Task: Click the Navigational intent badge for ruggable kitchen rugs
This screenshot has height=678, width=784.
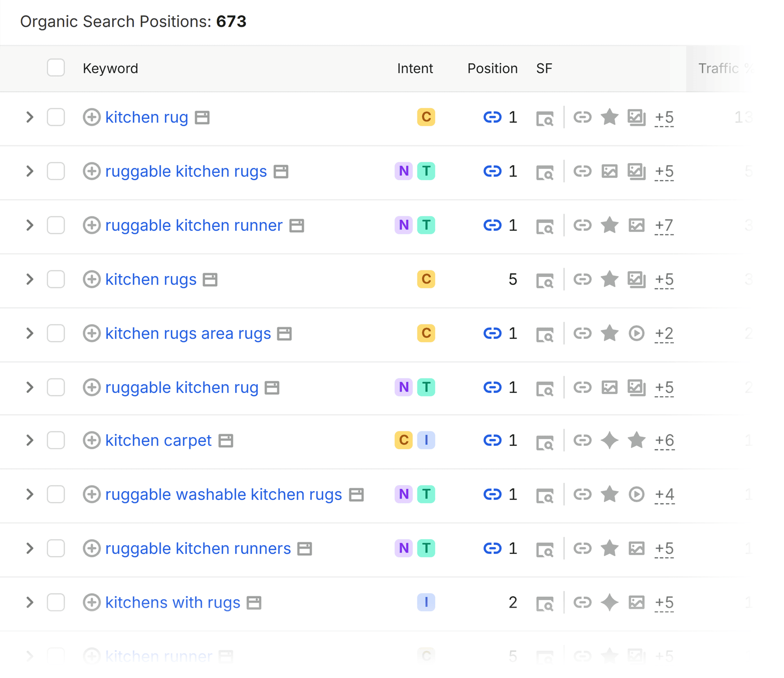Action: [404, 171]
